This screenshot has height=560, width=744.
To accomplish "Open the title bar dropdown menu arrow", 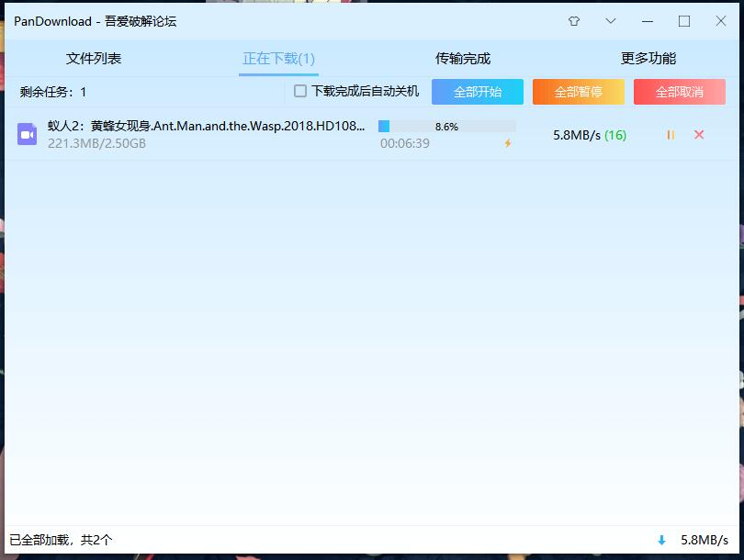I will coord(611,21).
